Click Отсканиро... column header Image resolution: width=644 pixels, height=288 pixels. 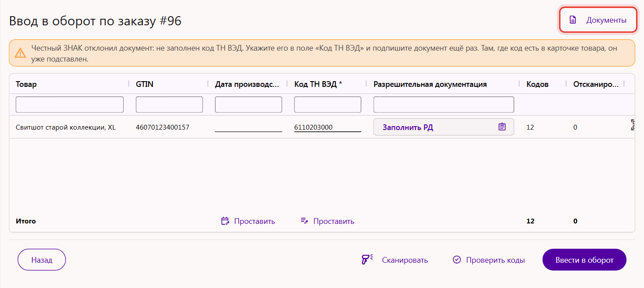pos(596,84)
